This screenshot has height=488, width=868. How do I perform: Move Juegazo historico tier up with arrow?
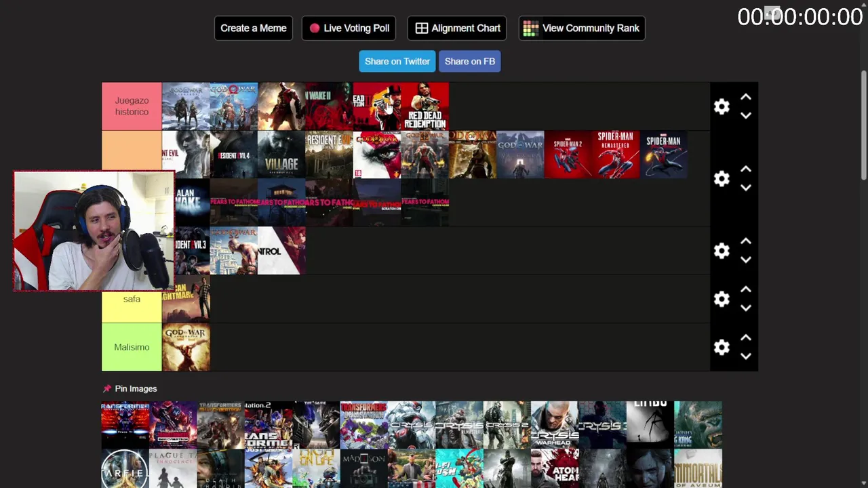point(746,98)
